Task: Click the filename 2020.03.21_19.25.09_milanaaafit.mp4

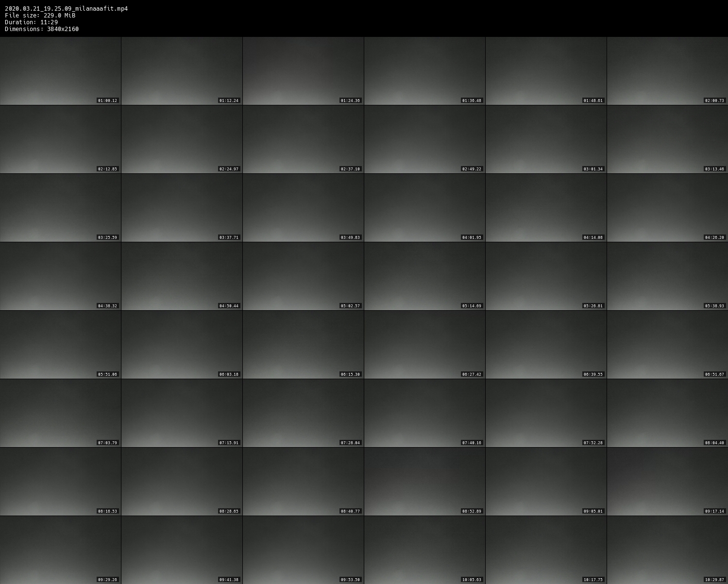Action: tap(66, 9)
